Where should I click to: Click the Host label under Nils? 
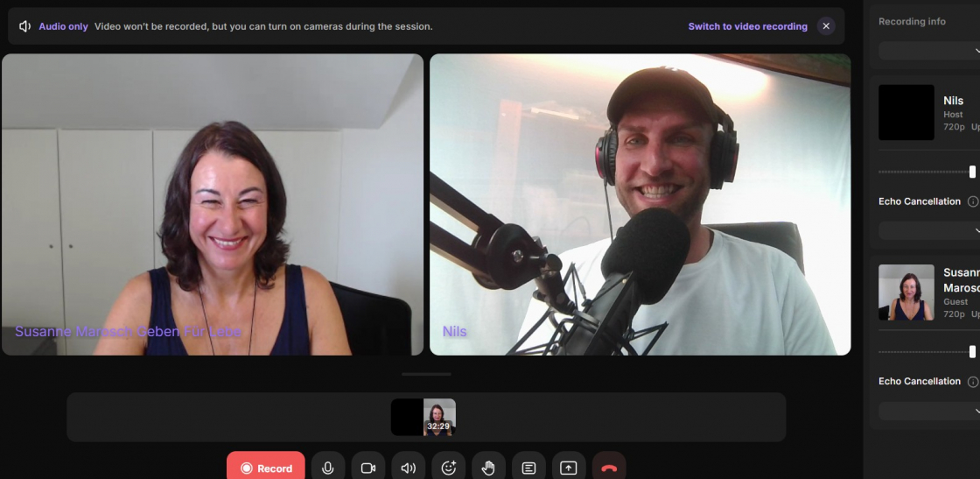(953, 115)
